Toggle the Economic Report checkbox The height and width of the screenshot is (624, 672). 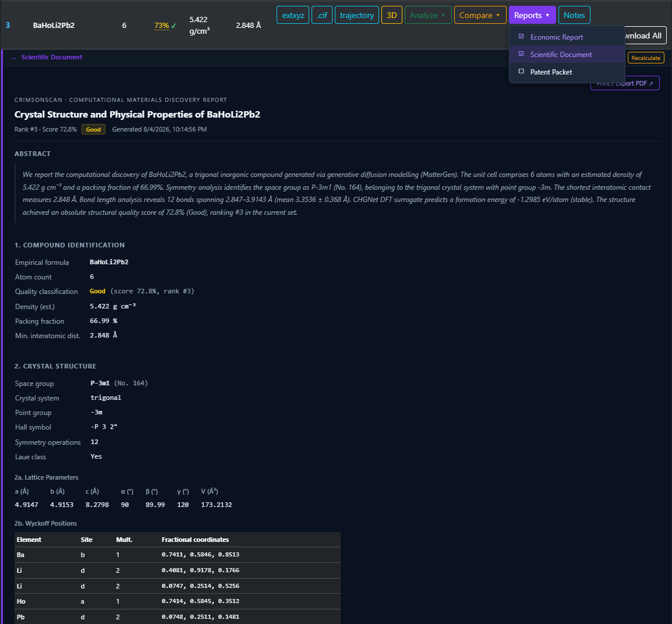(521, 37)
